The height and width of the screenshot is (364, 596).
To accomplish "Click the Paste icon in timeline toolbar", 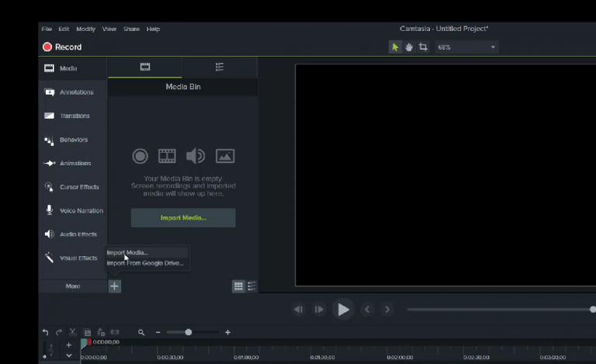I will click(x=101, y=332).
